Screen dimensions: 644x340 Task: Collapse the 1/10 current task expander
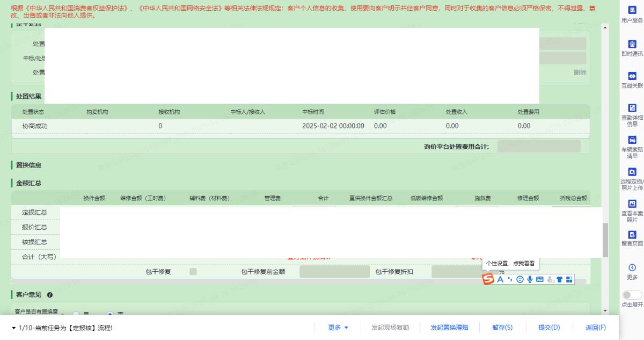pos(14,328)
